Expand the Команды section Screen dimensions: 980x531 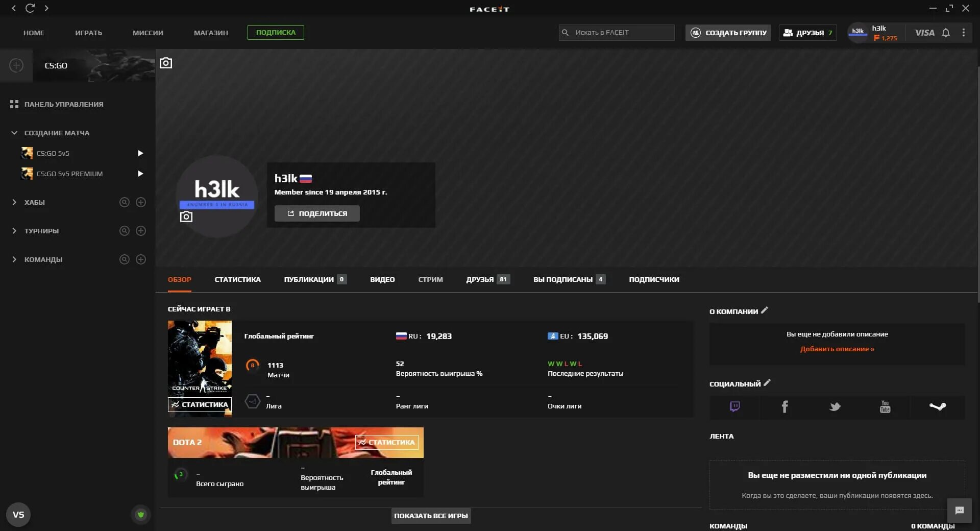pyautogui.click(x=14, y=259)
